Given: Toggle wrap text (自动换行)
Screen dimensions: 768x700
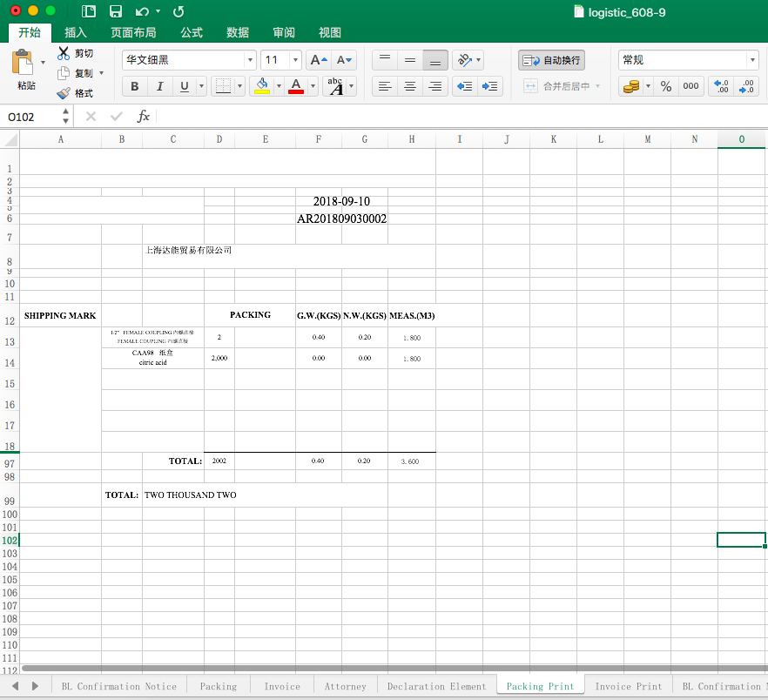Looking at the screenshot, I should click(x=551, y=60).
